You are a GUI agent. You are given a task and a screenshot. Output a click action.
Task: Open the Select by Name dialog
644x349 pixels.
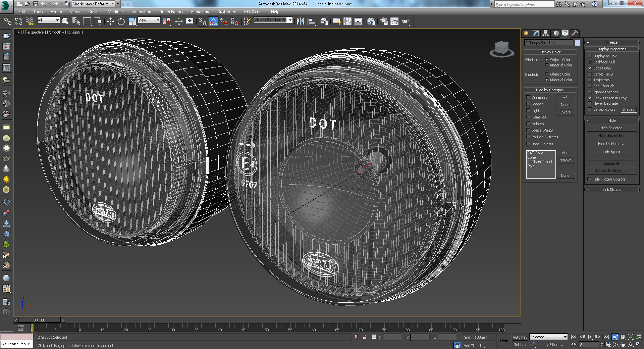(76, 21)
